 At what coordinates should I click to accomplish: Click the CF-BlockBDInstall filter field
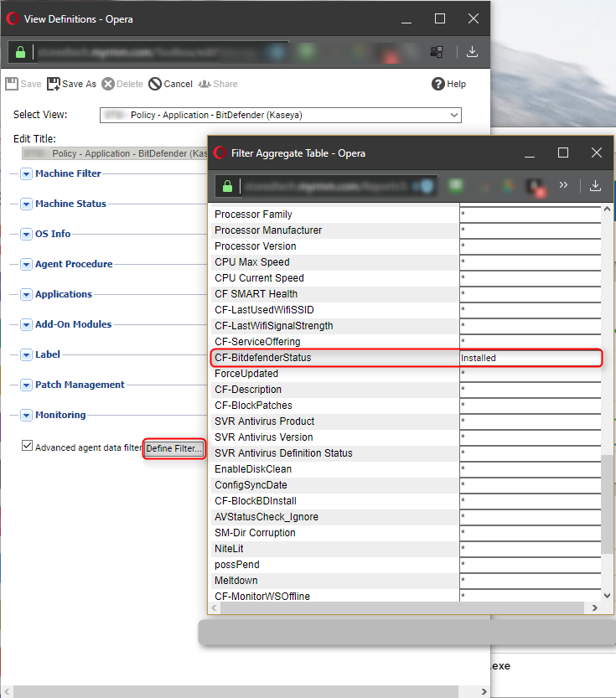click(x=531, y=501)
